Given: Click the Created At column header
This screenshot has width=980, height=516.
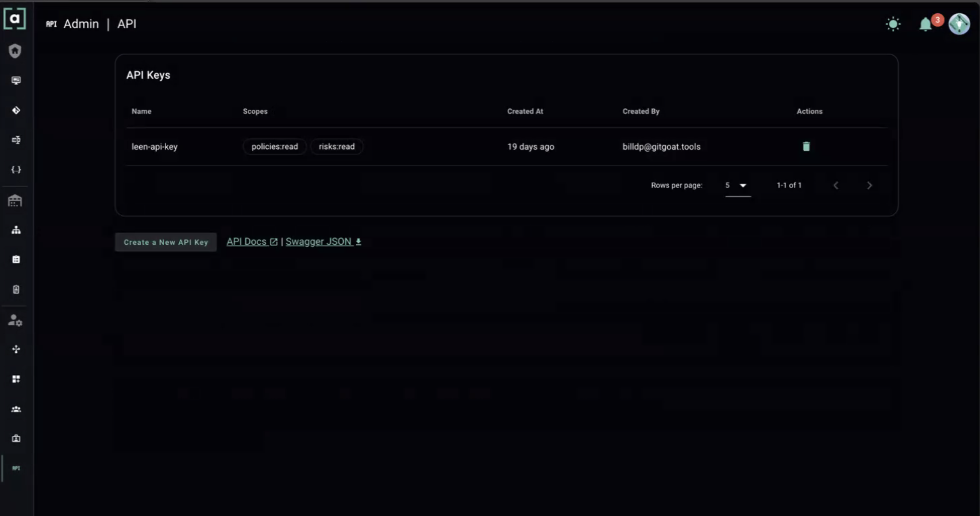Looking at the screenshot, I should point(525,111).
